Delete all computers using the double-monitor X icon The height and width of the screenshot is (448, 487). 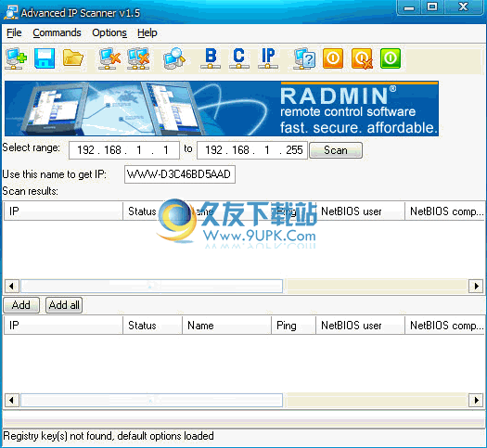(x=138, y=58)
